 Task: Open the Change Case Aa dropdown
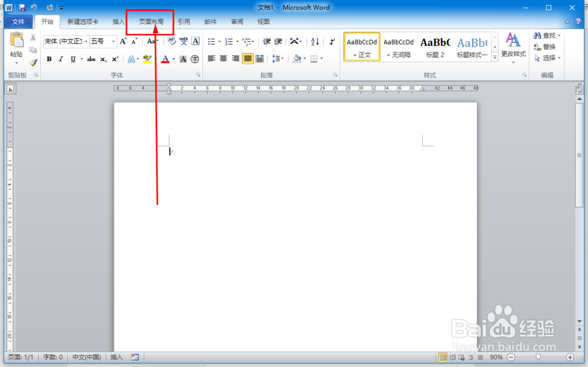153,41
